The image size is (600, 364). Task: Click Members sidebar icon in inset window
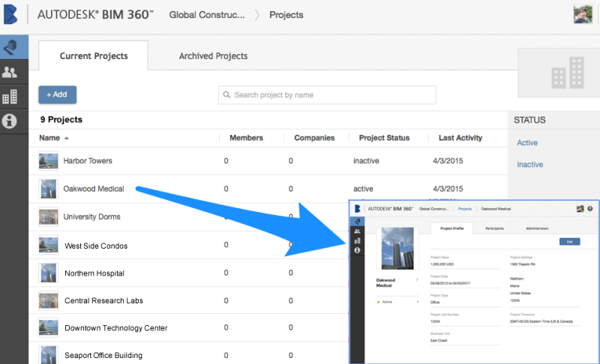tap(357, 231)
